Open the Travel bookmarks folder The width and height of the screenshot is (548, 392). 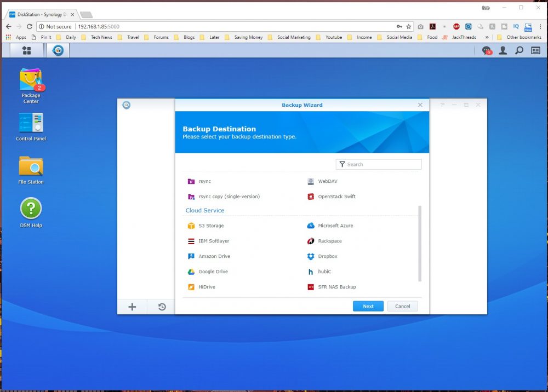tap(128, 37)
